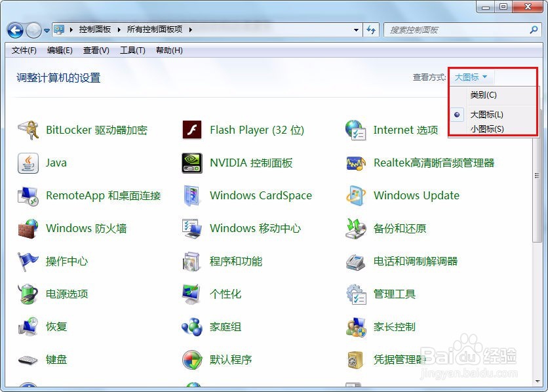Open 恢复 recovery icon
The height and width of the screenshot is (392, 548).
(x=28, y=327)
